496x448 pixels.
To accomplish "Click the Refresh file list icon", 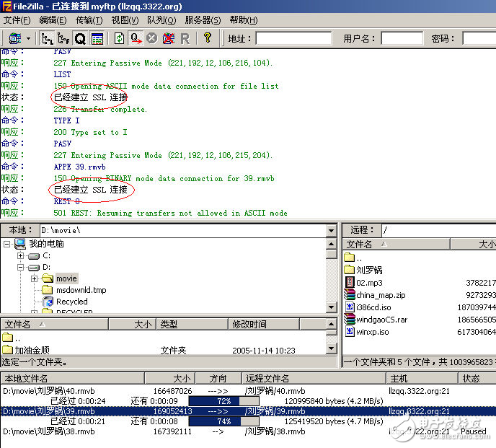I will pyautogui.click(x=119, y=39).
